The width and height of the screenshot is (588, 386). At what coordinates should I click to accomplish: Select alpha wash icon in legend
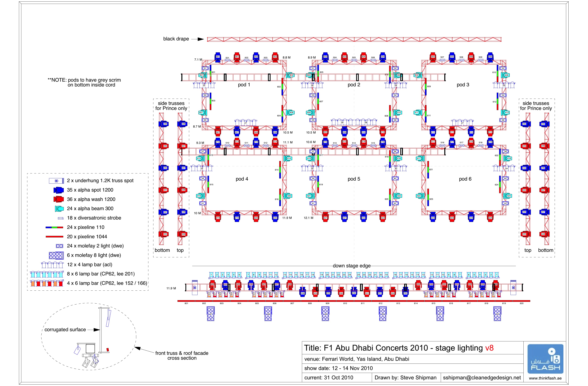[59, 199]
